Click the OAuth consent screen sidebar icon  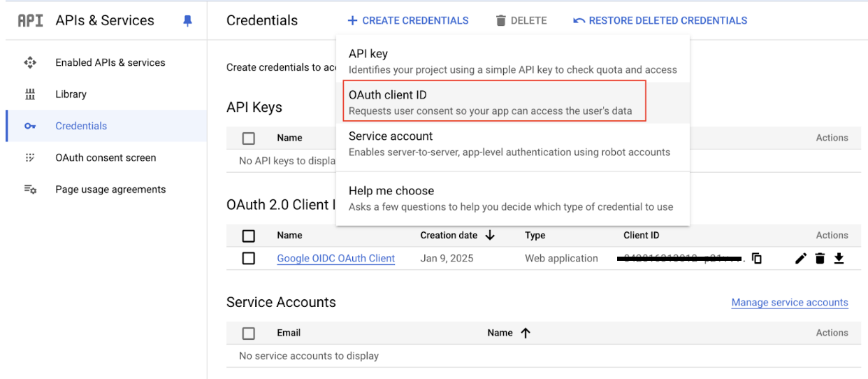[x=30, y=157]
